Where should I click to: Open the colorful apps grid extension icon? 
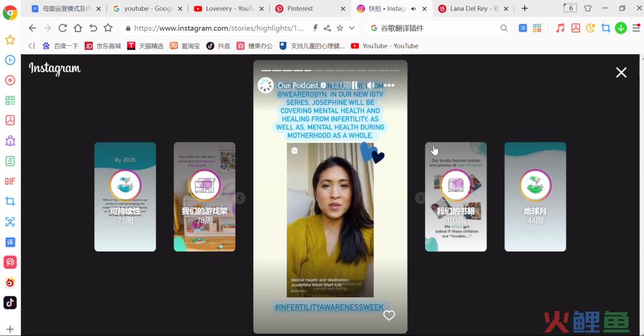[537, 28]
